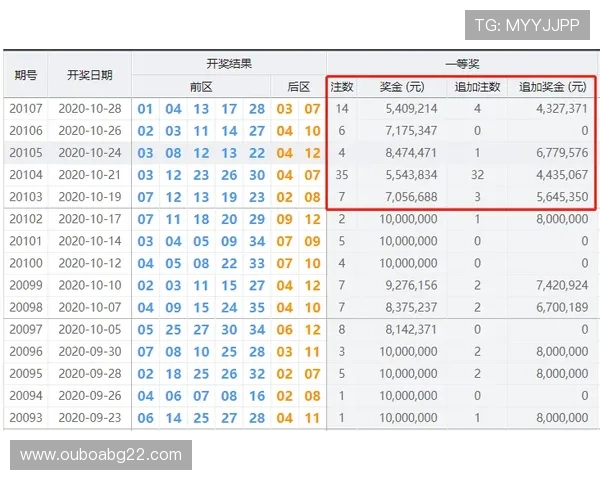The height and width of the screenshot is (480, 600).
Task: Click additional prize 5,645,350
Action: click(x=562, y=197)
